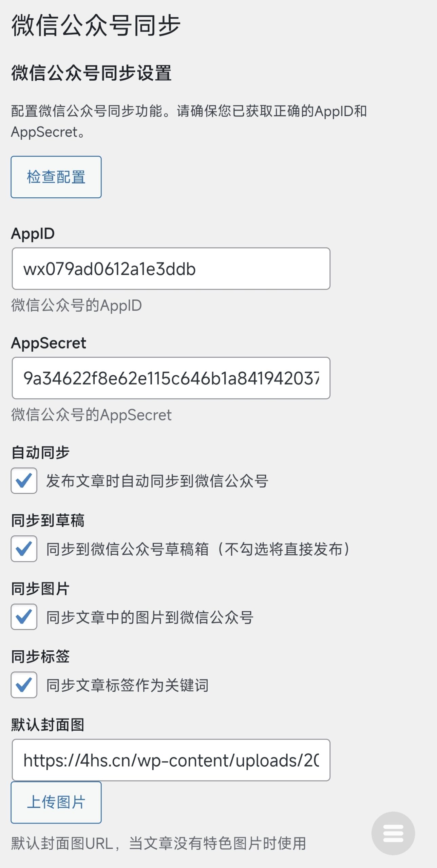Open the floating hamburger menu button
Viewport: 437px width, 868px height.
click(x=393, y=833)
